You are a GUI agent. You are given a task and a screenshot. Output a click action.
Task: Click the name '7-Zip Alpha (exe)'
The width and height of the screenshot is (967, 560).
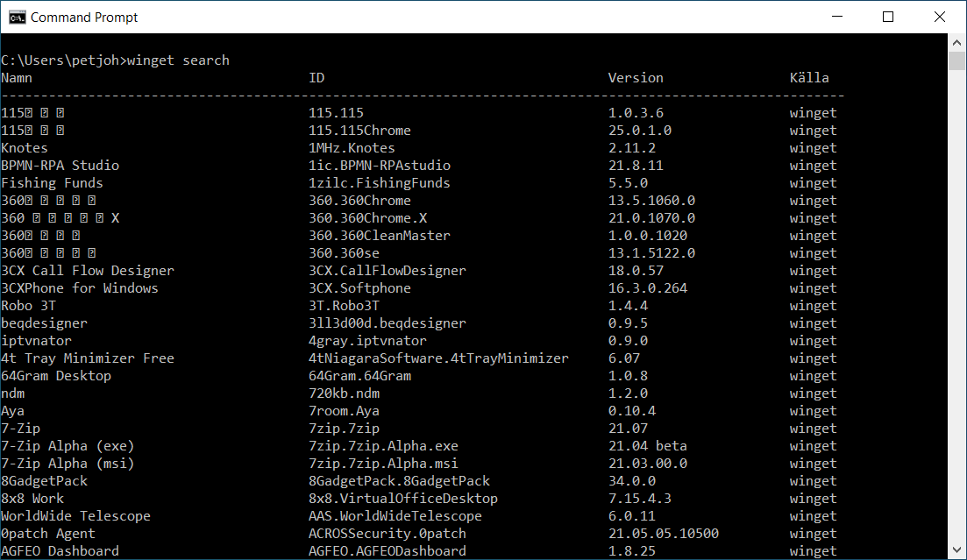tap(68, 446)
